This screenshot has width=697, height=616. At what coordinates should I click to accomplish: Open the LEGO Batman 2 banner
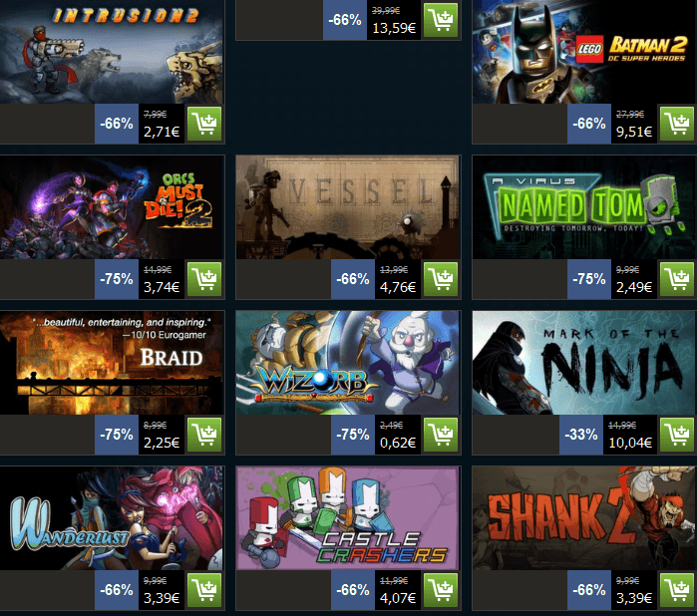tap(584, 52)
